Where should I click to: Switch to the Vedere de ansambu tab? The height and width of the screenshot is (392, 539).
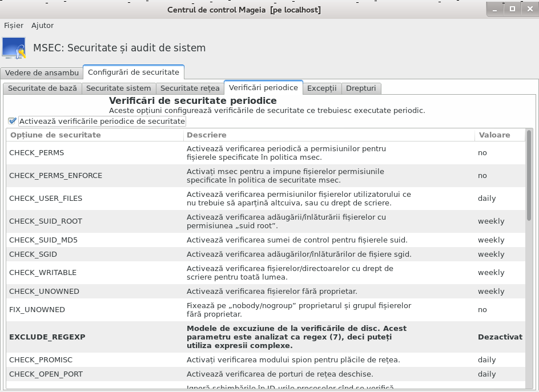(x=42, y=73)
